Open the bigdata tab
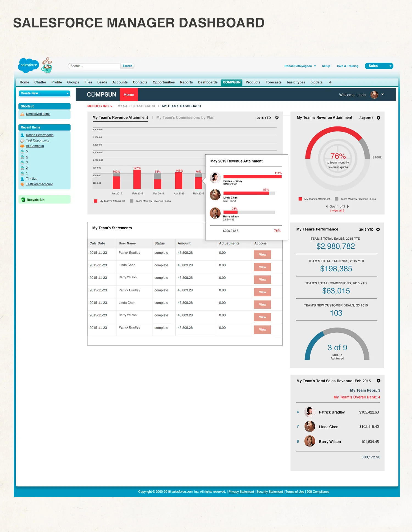This screenshot has width=412, height=532. [316, 82]
